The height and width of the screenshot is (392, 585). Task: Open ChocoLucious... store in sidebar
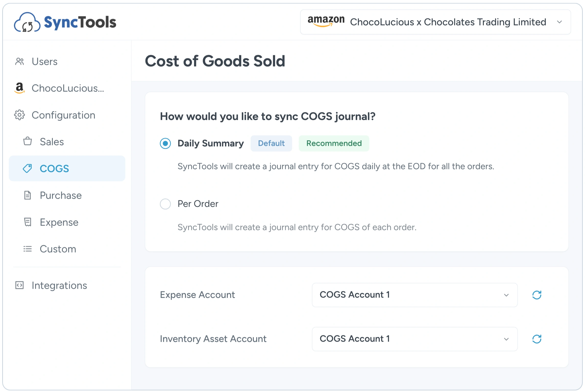(x=67, y=88)
